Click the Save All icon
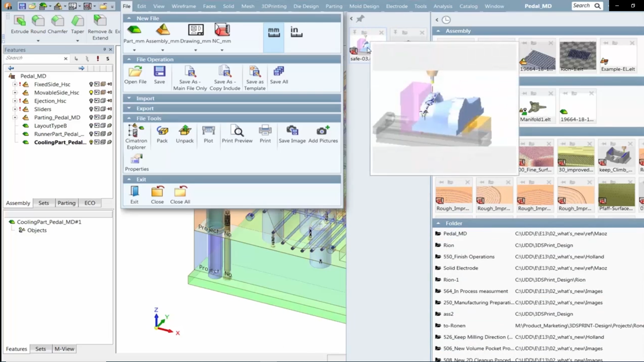This screenshot has height=362, width=644. tap(279, 75)
